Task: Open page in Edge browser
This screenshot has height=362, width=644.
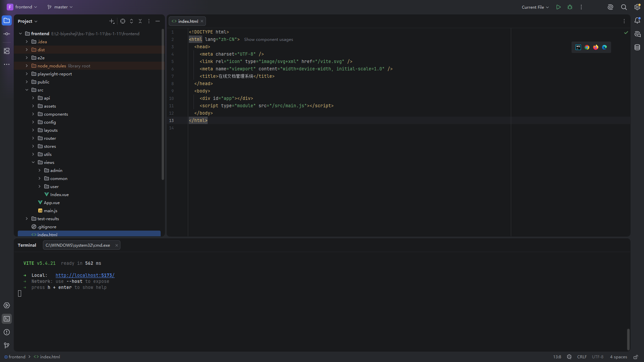Action: pos(604,47)
